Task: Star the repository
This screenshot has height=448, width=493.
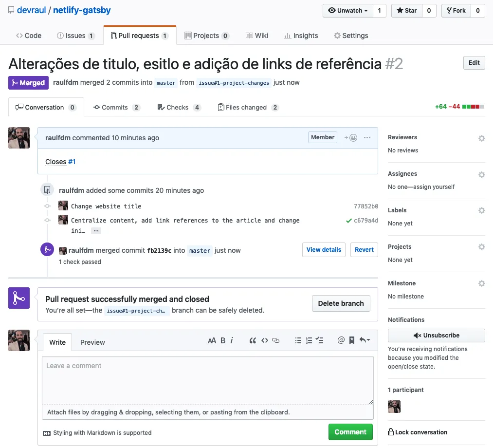Action: (407, 11)
